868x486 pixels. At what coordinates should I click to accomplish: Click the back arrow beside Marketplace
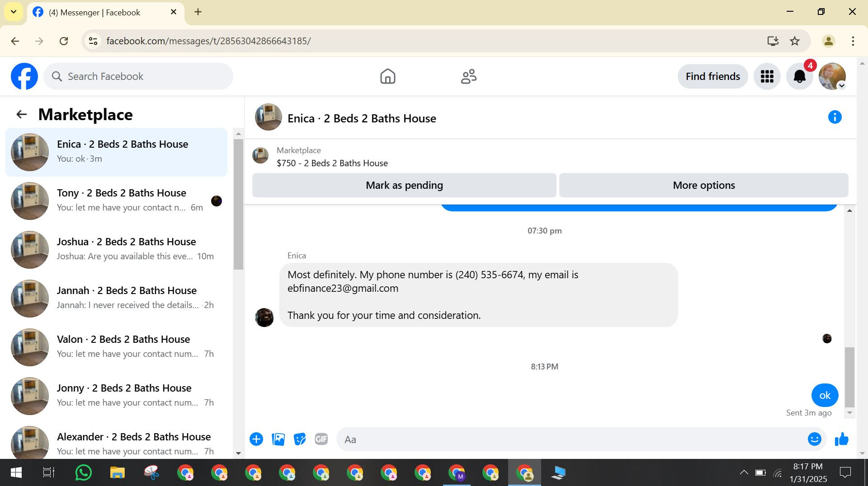point(21,115)
